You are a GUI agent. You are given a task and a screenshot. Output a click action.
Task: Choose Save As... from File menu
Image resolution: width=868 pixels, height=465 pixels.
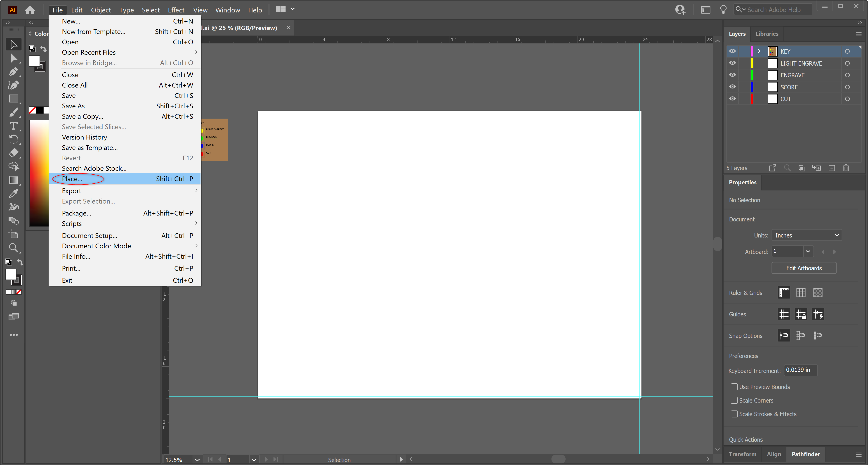pyautogui.click(x=125, y=106)
